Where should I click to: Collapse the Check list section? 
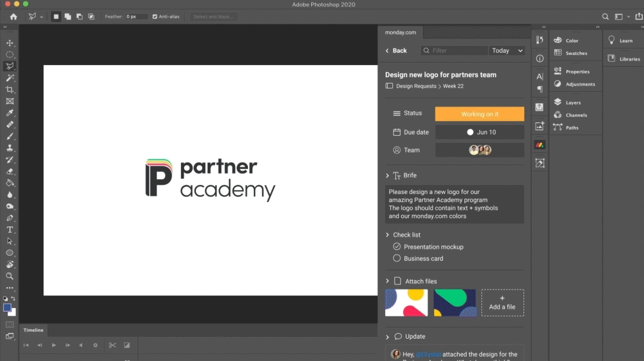coord(387,235)
